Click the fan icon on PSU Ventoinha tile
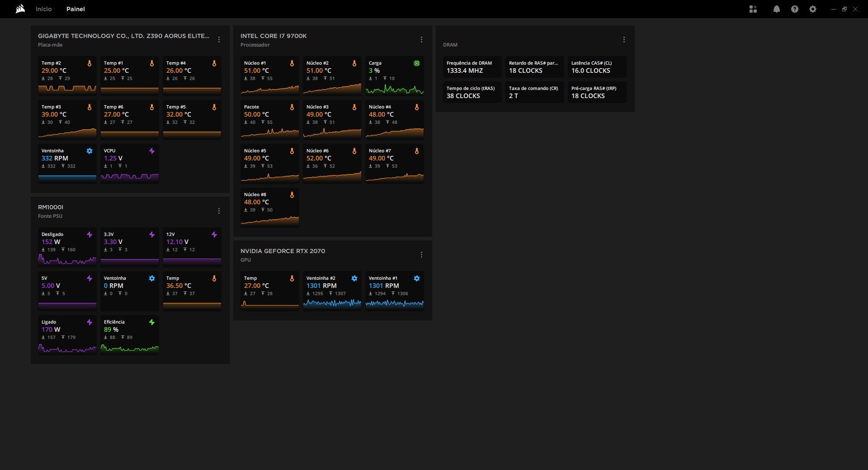The height and width of the screenshot is (470, 868). coord(152,278)
